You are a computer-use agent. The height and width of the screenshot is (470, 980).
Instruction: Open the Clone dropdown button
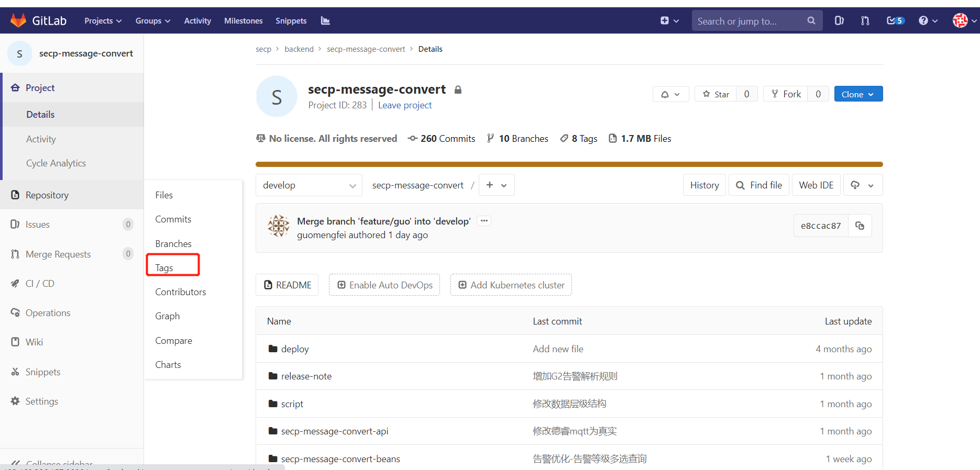(x=858, y=94)
